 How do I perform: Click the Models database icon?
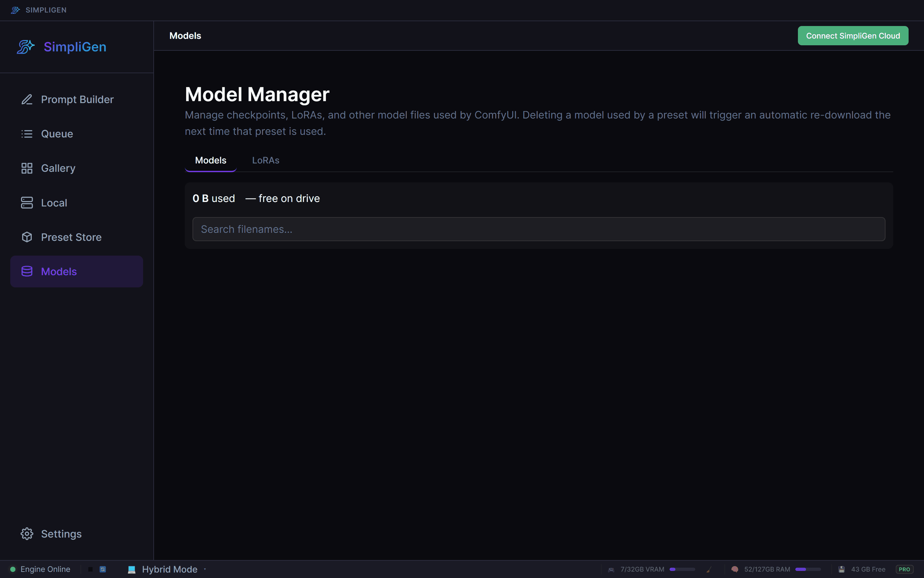coord(27,271)
